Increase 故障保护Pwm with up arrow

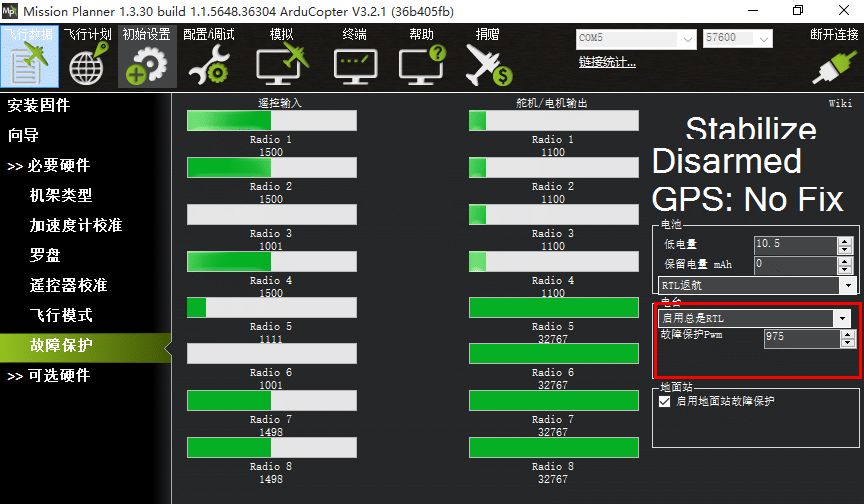coord(848,335)
